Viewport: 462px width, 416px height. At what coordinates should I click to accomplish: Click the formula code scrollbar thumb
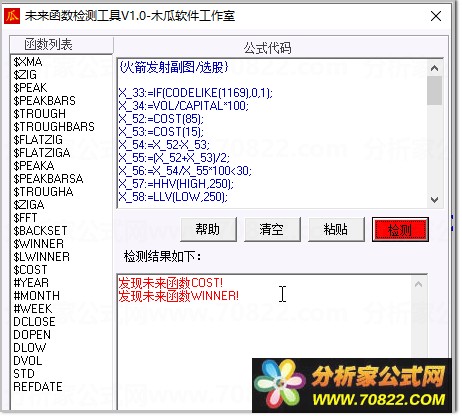pos(434,90)
